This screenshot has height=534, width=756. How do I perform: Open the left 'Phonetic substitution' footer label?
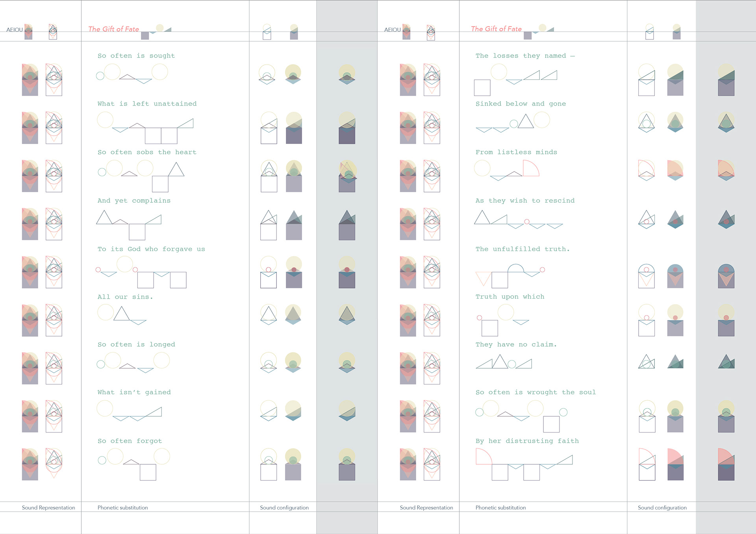[123, 508]
